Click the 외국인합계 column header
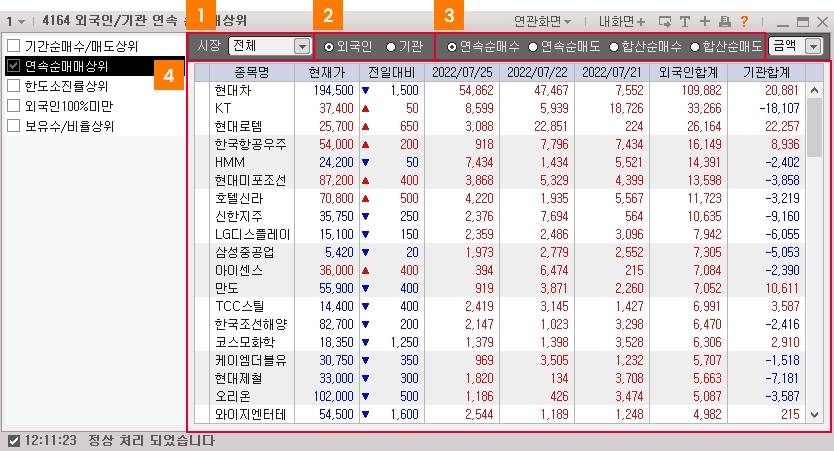The height and width of the screenshot is (451, 834). (x=688, y=72)
